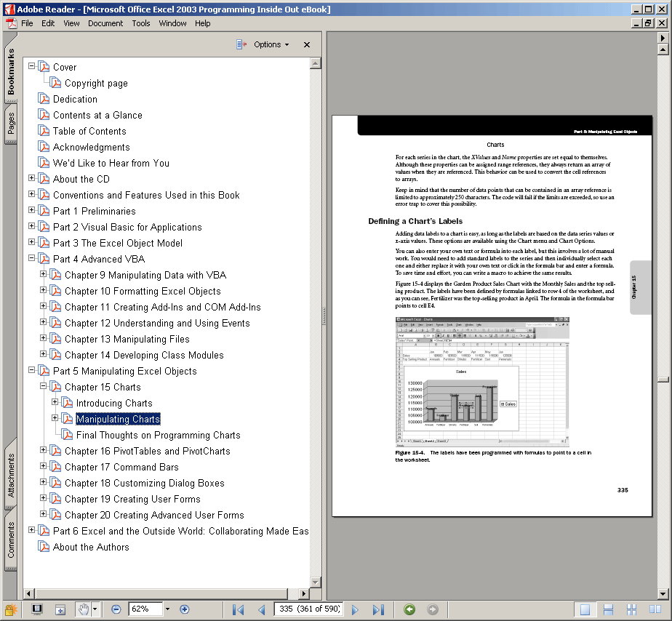Viewport: 672px width, 621px height.
Task: Go to the previous page
Action: coord(261,609)
